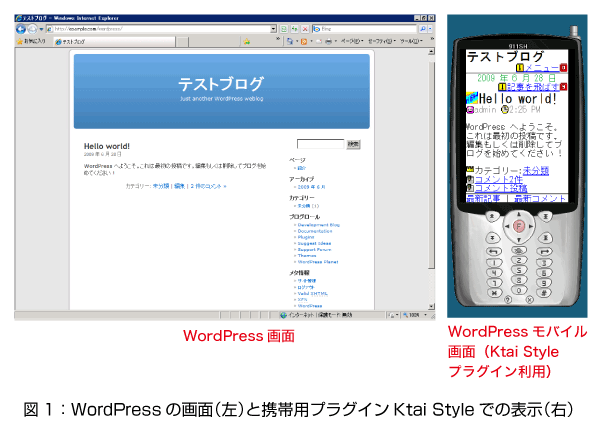The width and height of the screenshot is (600, 432).
Task: Open the Plugins blogroll link
Action: click(306, 237)
